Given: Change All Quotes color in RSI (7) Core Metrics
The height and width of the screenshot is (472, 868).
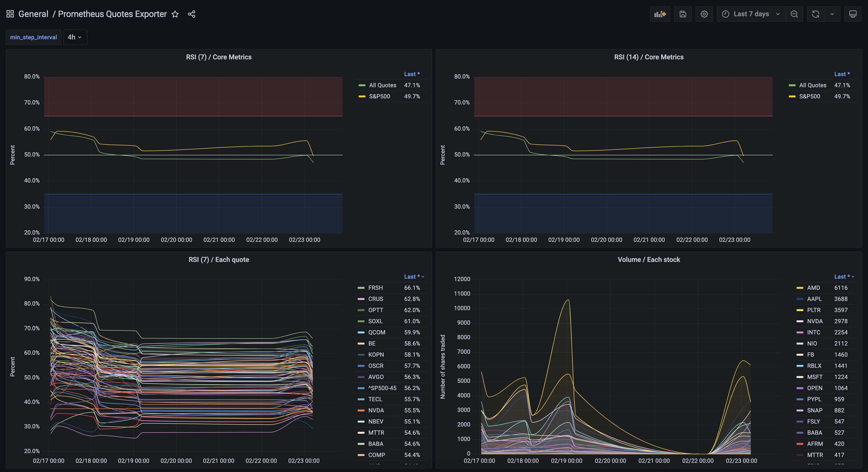Looking at the screenshot, I should [x=362, y=85].
